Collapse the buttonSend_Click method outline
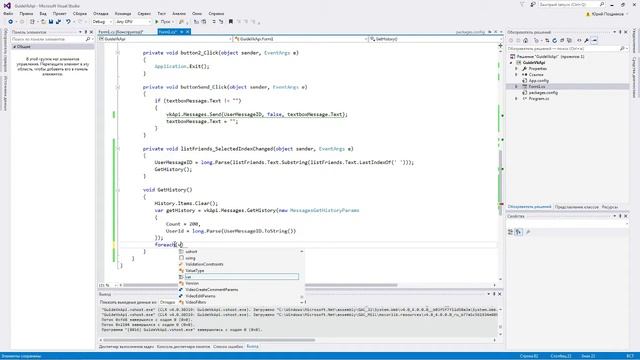 [118, 87]
